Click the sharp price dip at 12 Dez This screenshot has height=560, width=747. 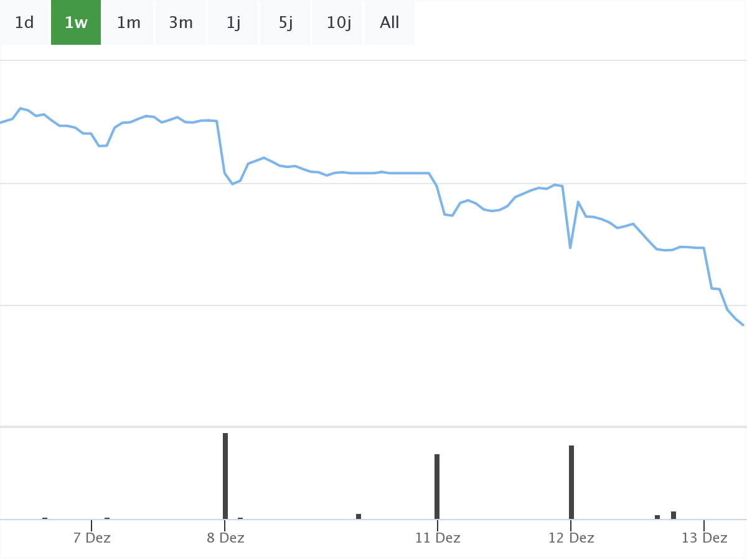[570, 248]
